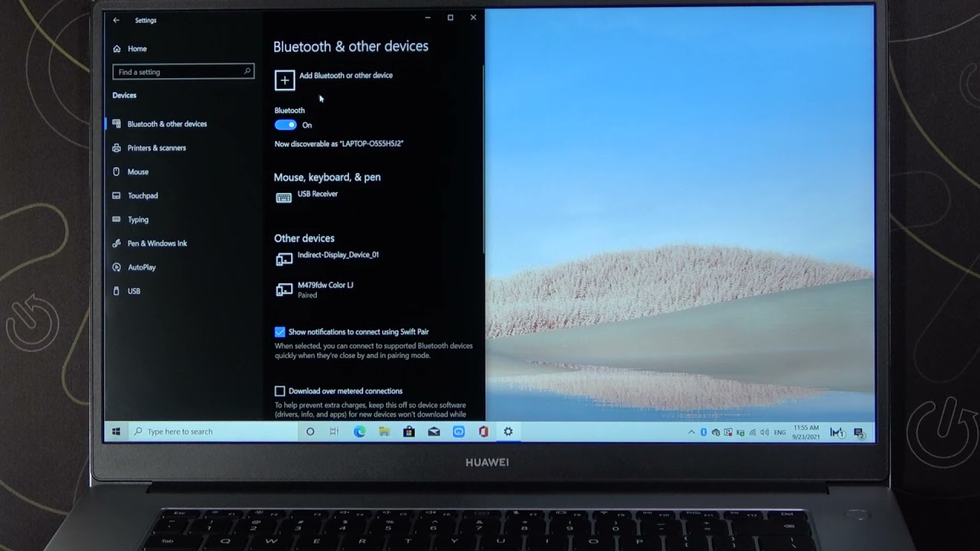
Task: Select the USB Receiver device
Action: point(317,194)
